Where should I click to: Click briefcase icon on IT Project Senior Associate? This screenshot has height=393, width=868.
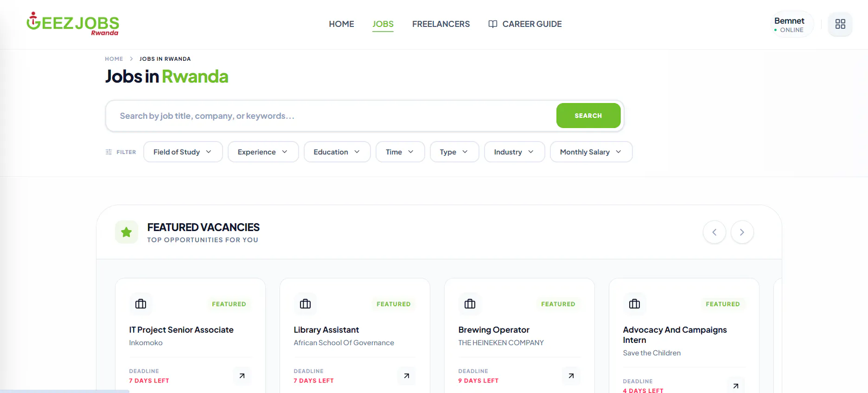pyautogui.click(x=141, y=304)
